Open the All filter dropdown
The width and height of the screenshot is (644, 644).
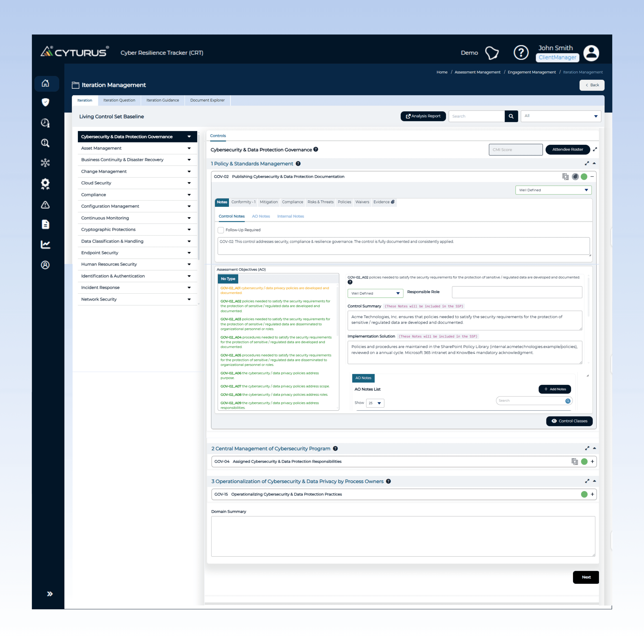click(x=561, y=116)
